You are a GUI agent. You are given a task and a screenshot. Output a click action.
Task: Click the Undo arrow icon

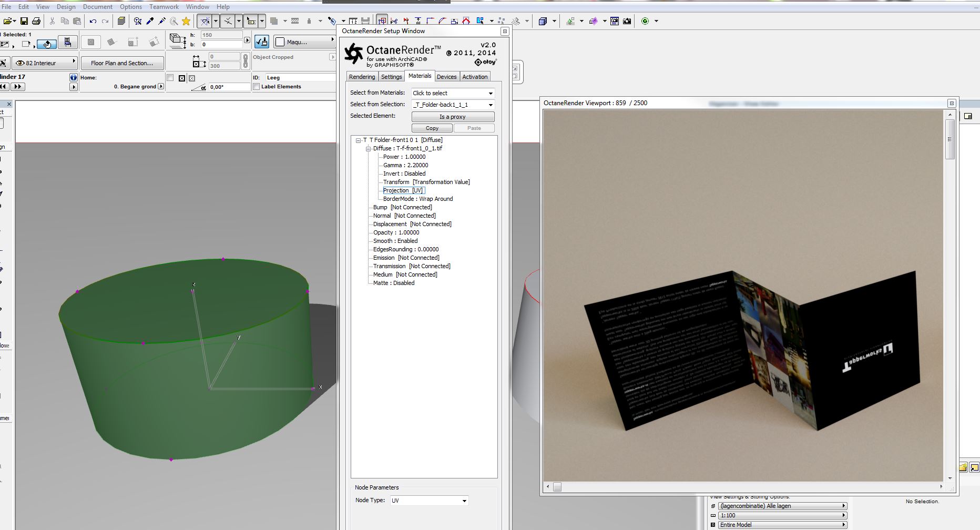click(x=93, y=21)
